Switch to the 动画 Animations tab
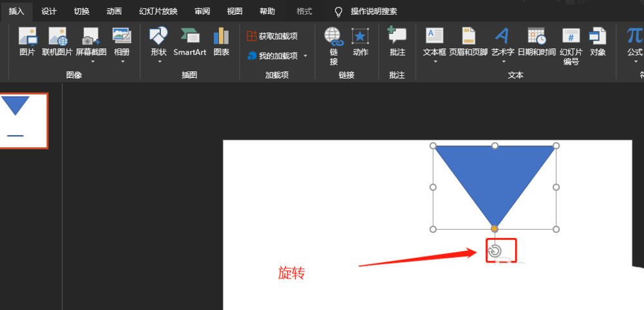The width and height of the screenshot is (644, 310). 114,12
